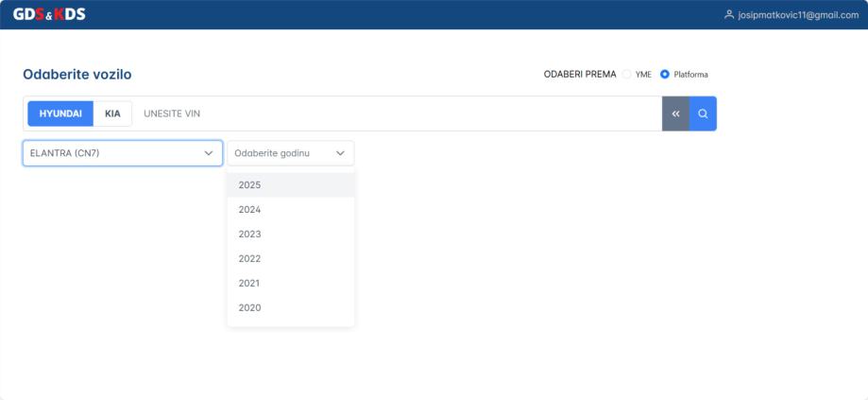Pick 2020 from the year dropdown

(x=250, y=308)
